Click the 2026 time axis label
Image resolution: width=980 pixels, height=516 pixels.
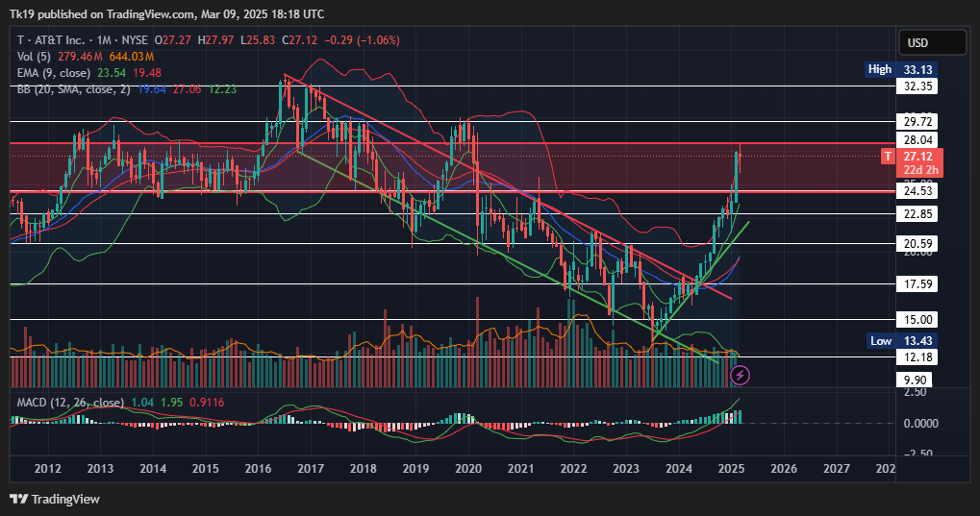pos(784,469)
